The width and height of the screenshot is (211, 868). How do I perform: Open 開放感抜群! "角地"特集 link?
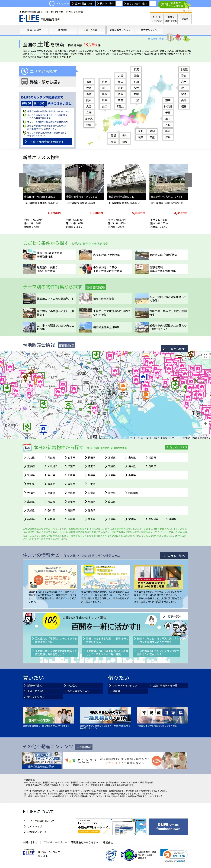pyautogui.click(x=162, y=255)
